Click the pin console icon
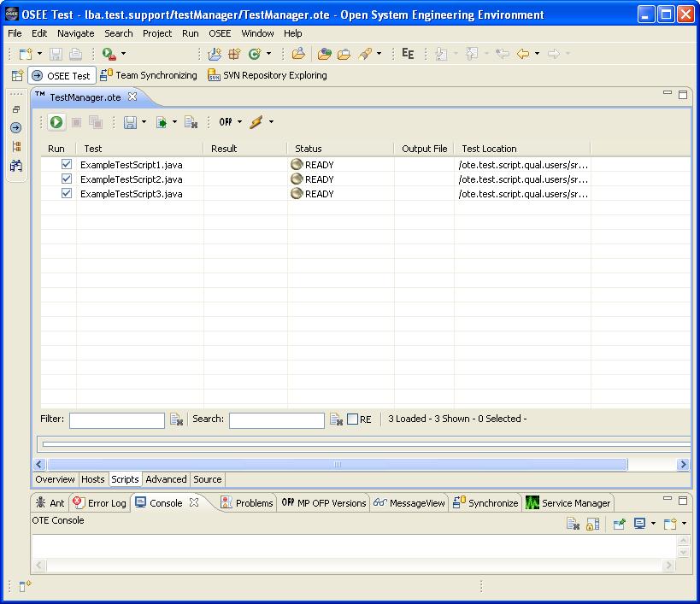This screenshot has width=700, height=604. click(619, 524)
